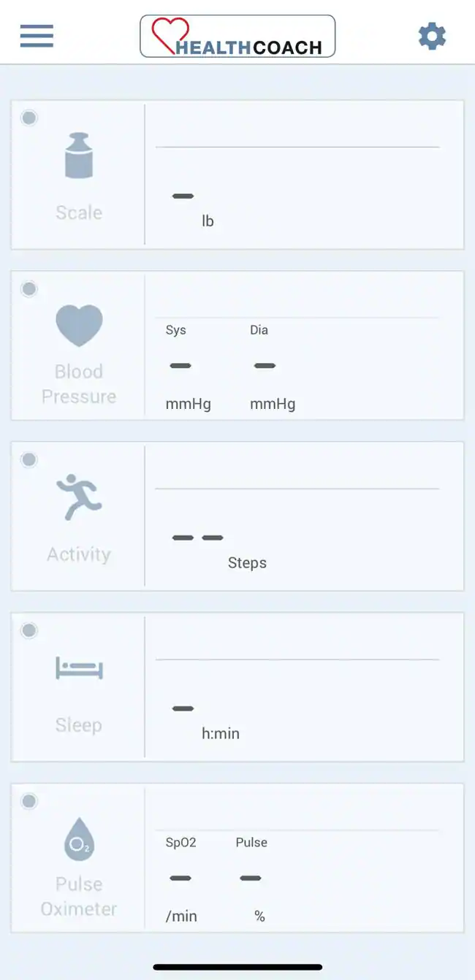Tap the Blood Pressure heart icon

[x=79, y=325]
